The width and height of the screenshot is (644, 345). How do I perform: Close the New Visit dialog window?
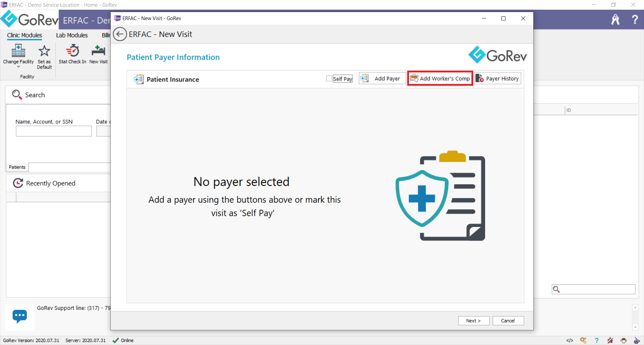pyautogui.click(x=523, y=18)
